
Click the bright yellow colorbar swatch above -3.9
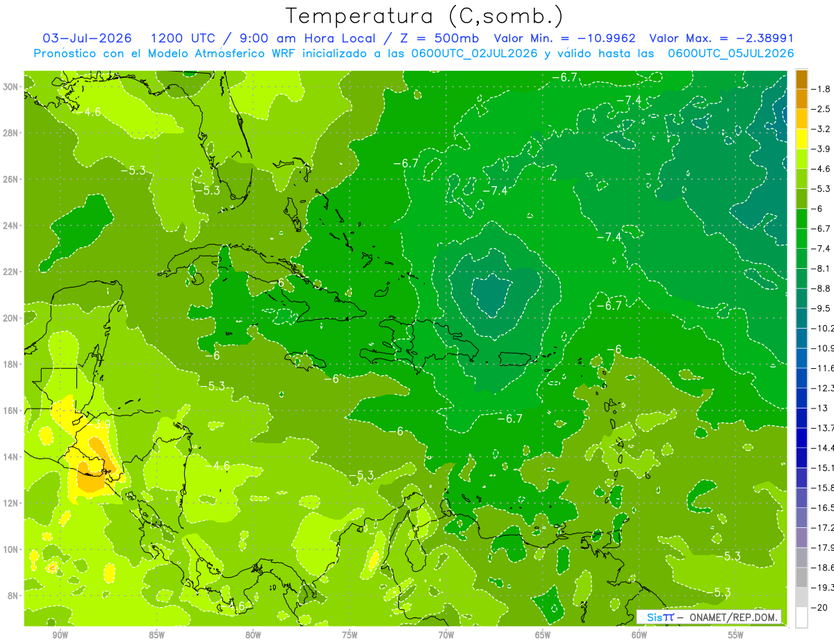801,139
